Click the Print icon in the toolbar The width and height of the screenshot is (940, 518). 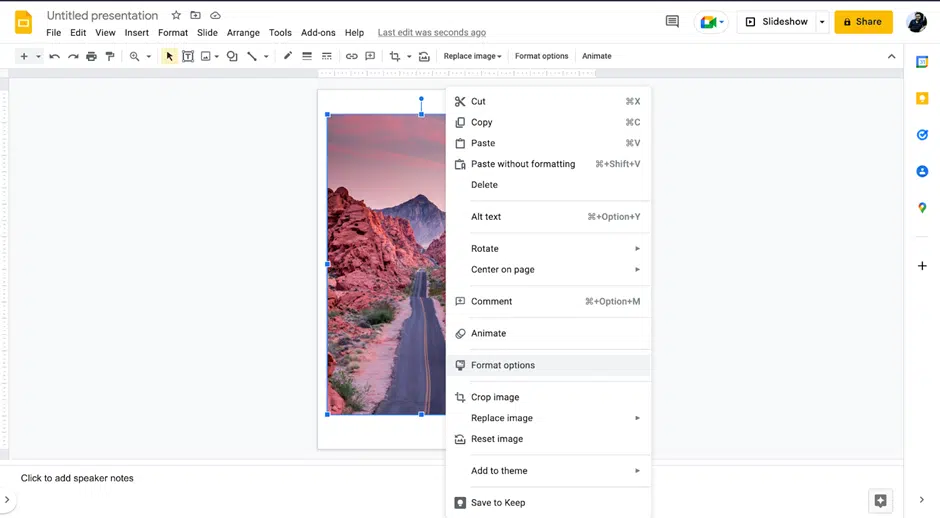pos(91,57)
